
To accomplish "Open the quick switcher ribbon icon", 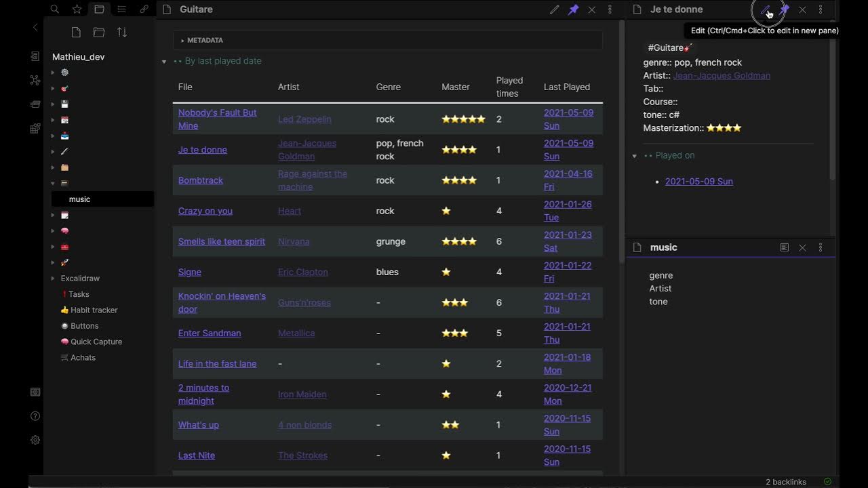I will [x=35, y=56].
